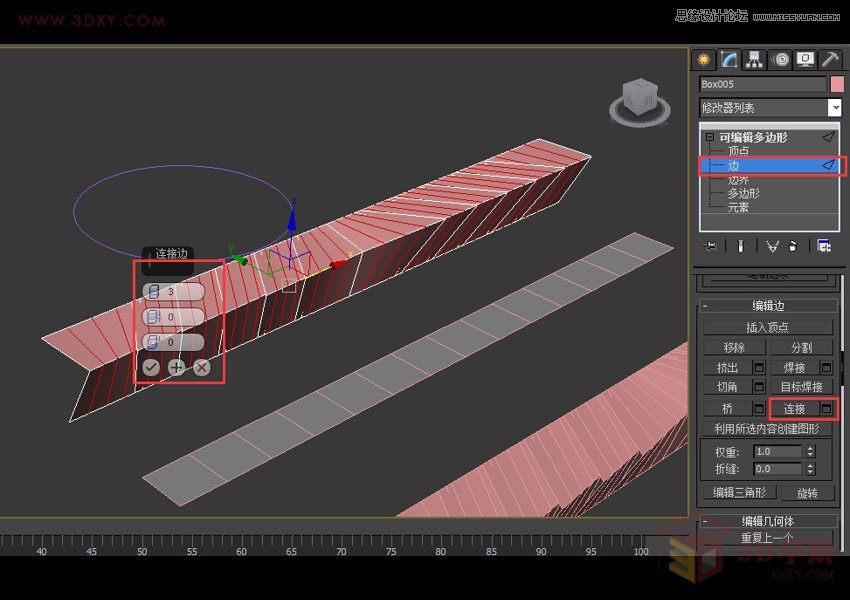Collapse 可编辑多边形 in the modifier stack
Screen dimensions: 850x600
click(x=709, y=136)
